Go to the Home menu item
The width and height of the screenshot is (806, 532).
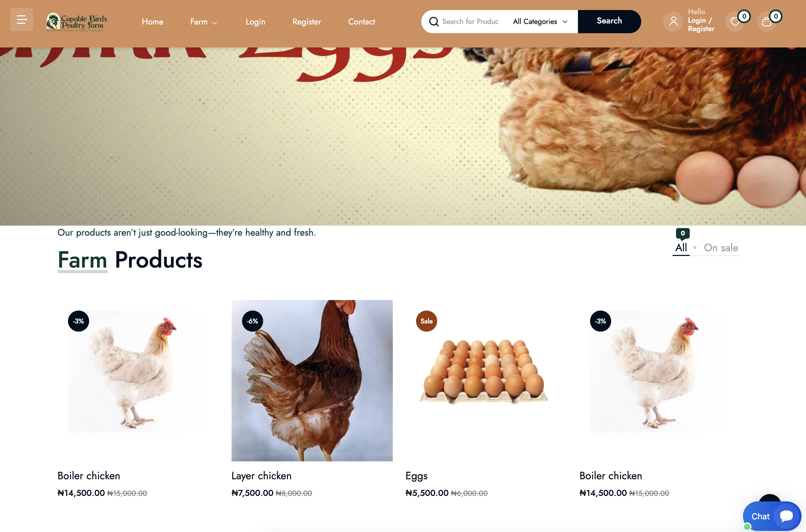[152, 22]
